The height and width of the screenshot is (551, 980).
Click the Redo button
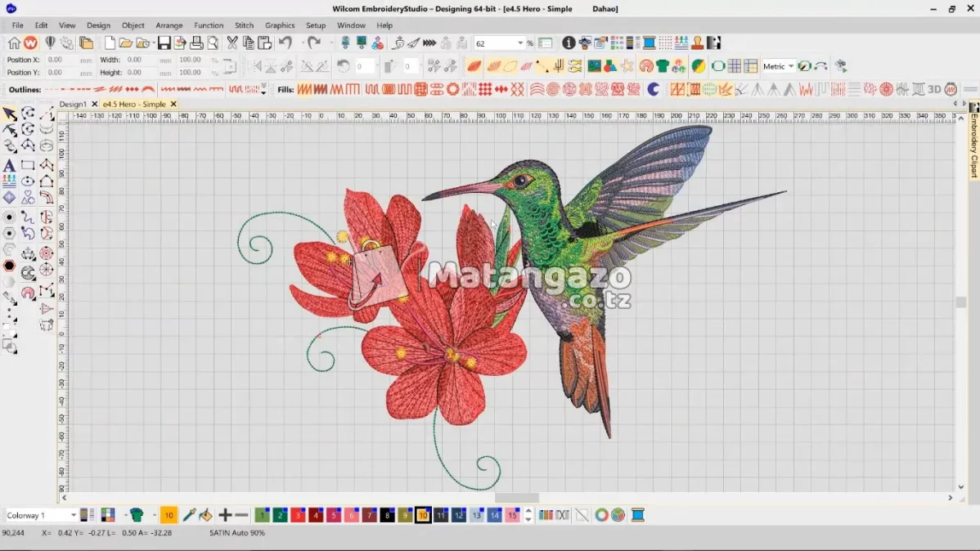point(312,43)
